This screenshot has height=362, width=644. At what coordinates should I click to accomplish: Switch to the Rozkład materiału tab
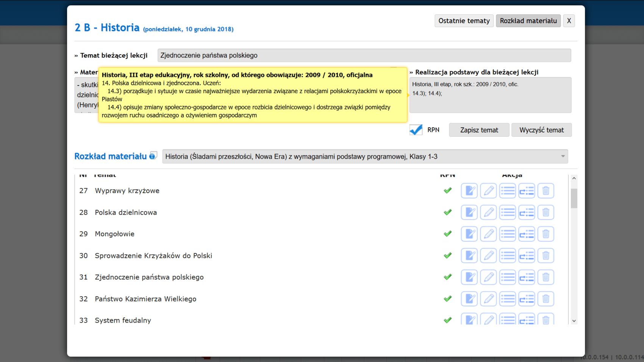pos(528,21)
